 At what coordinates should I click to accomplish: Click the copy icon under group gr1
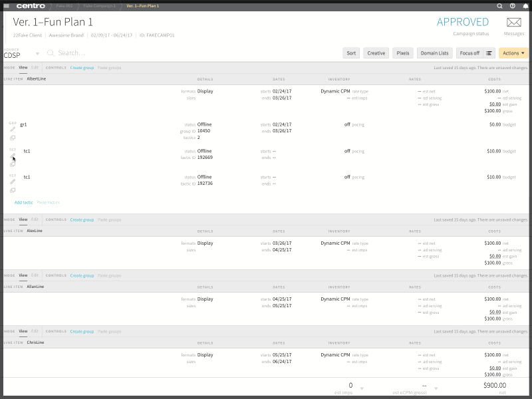click(x=13, y=138)
